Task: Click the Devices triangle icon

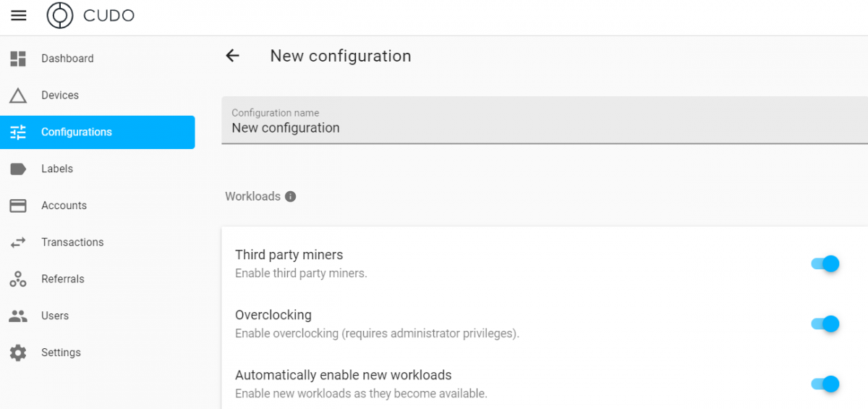Action: click(x=18, y=96)
